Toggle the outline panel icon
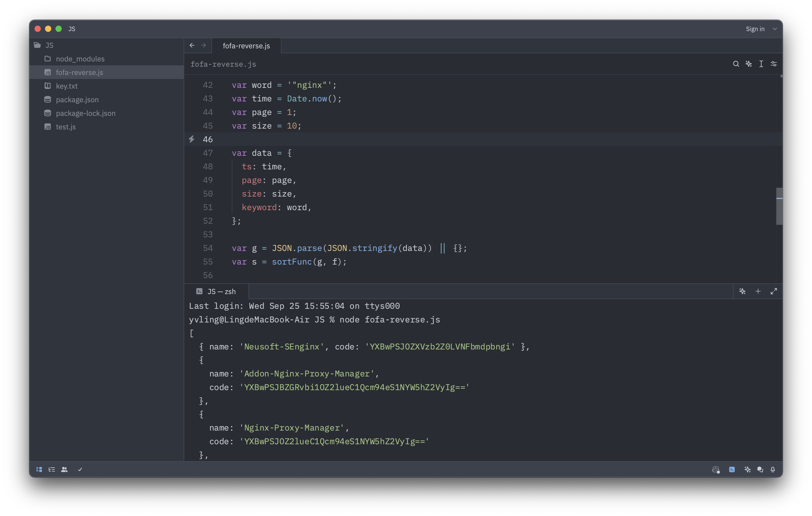 click(52, 469)
